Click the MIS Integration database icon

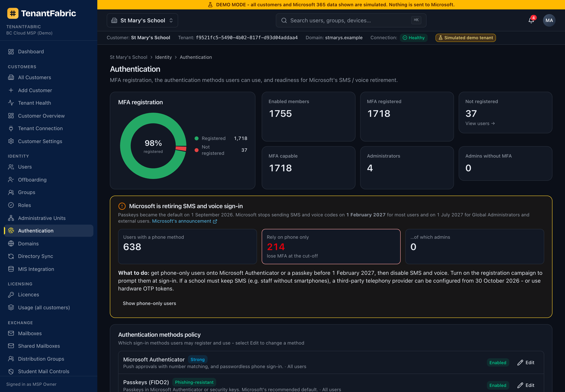pos(11,269)
